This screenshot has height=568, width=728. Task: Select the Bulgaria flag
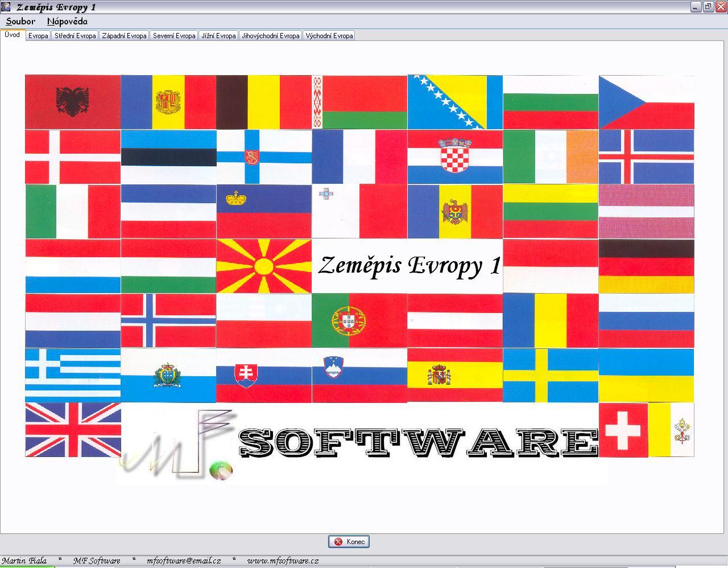pyautogui.click(x=551, y=102)
